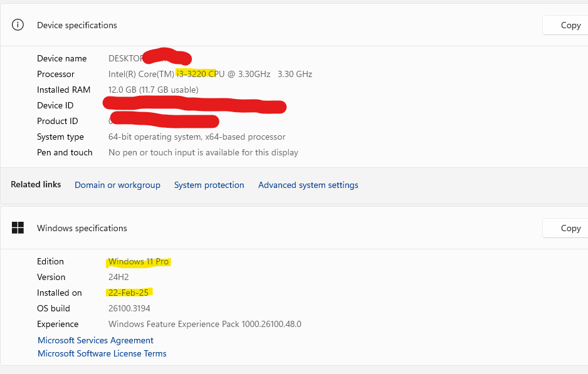Click the Installed on label
The height and width of the screenshot is (374, 588).
point(60,293)
